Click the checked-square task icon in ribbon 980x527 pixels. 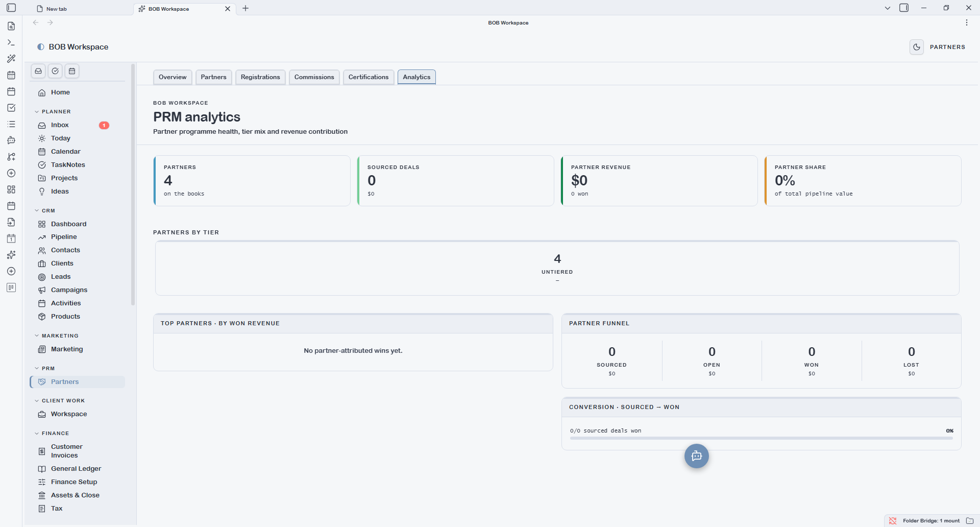coord(11,108)
